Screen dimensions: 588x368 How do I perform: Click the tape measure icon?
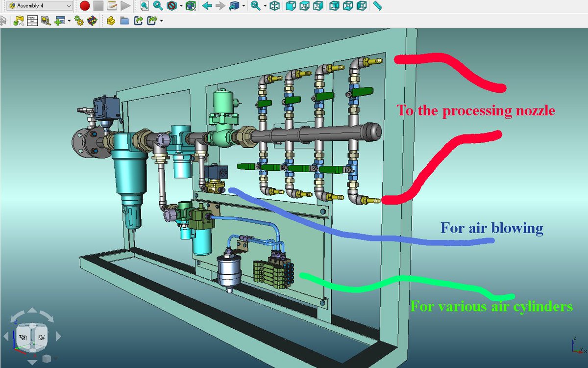pos(46,21)
